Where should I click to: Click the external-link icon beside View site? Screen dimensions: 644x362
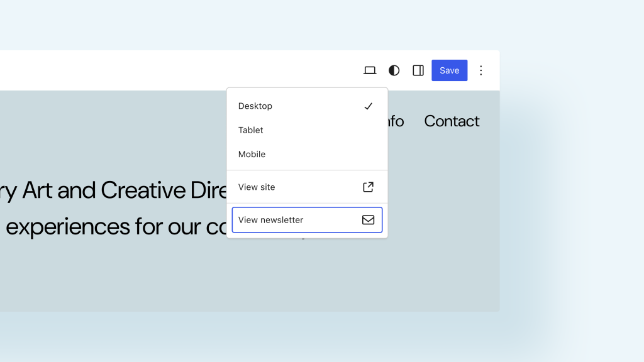(367, 187)
